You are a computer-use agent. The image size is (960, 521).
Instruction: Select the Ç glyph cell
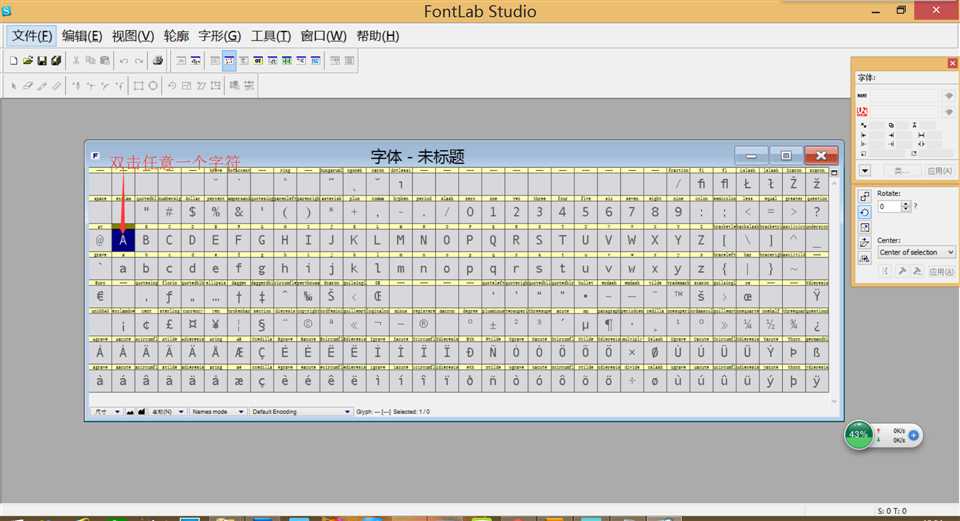[x=261, y=353]
